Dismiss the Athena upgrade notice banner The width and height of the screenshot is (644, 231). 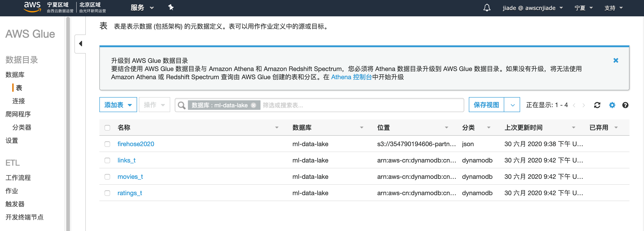(x=615, y=61)
